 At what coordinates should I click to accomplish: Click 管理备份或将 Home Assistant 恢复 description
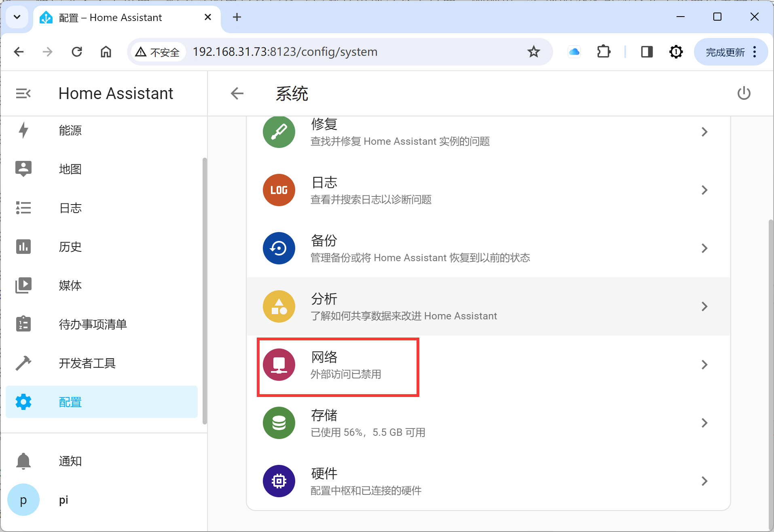point(420,258)
